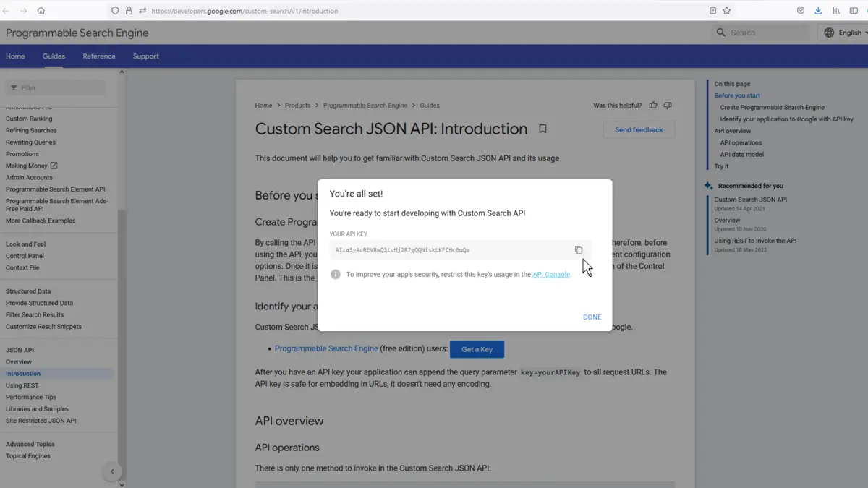Click thumbs up helpful icon
868x488 pixels.
tap(653, 106)
